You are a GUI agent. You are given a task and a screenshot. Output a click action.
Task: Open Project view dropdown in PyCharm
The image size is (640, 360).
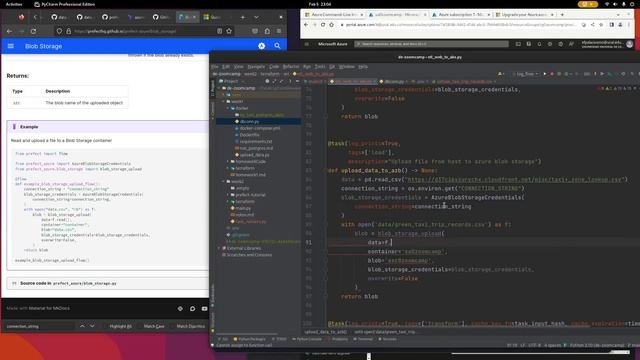point(233,81)
